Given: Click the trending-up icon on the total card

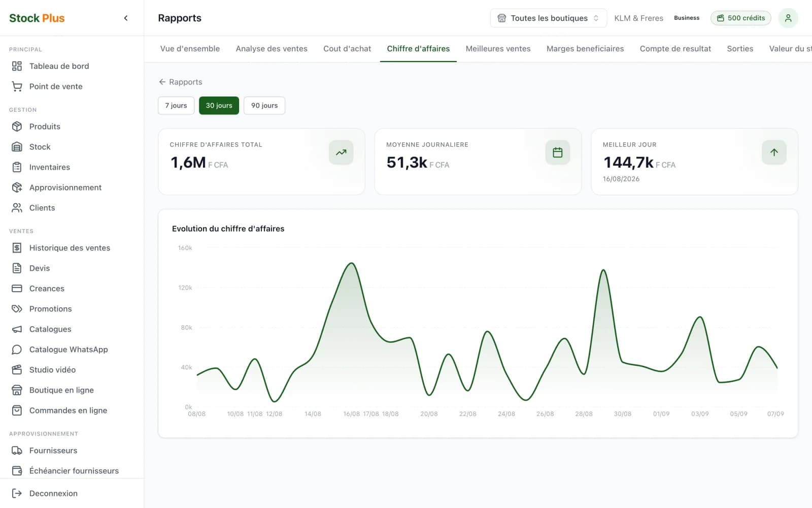Looking at the screenshot, I should [x=341, y=152].
